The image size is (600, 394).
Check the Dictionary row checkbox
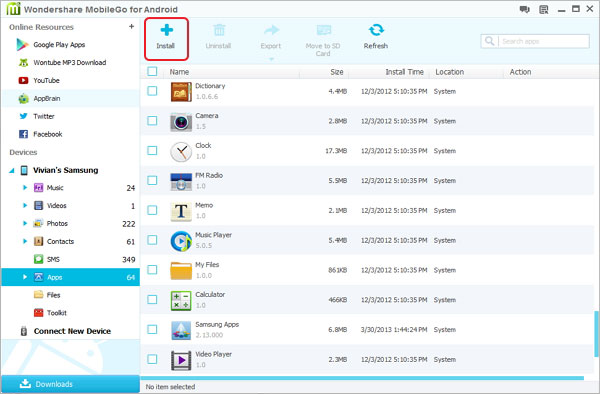pyautogui.click(x=152, y=91)
